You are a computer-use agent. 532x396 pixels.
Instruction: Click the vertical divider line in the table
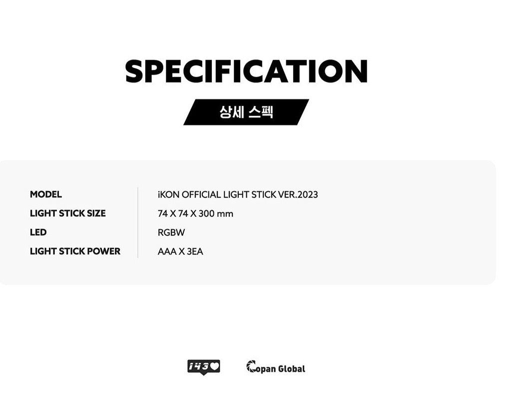(x=138, y=222)
